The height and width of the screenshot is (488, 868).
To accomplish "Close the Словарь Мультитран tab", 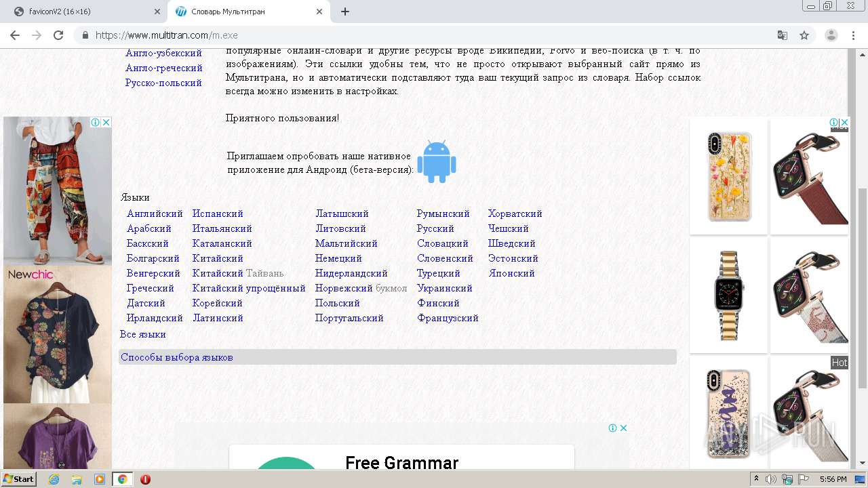I will point(319,12).
